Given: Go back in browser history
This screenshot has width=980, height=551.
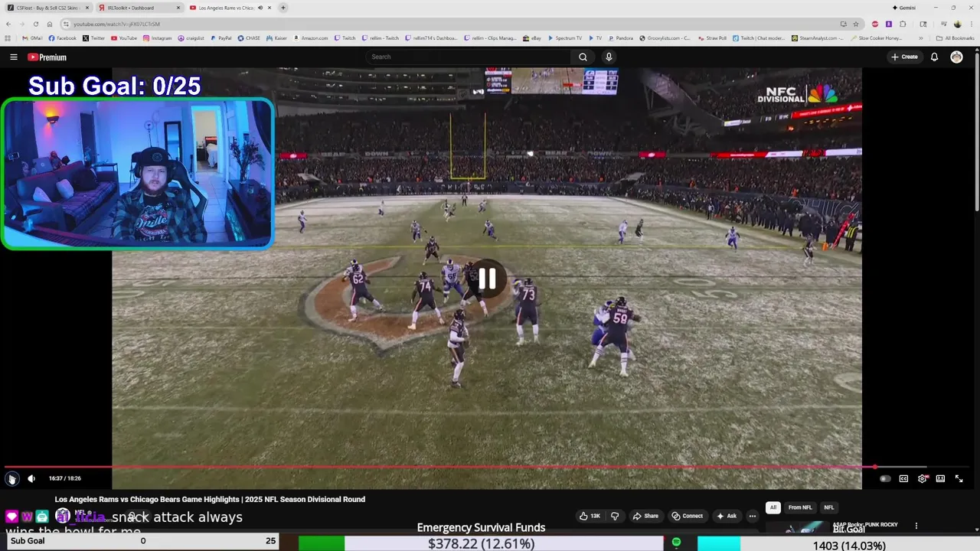Looking at the screenshot, I should pos(8,24).
